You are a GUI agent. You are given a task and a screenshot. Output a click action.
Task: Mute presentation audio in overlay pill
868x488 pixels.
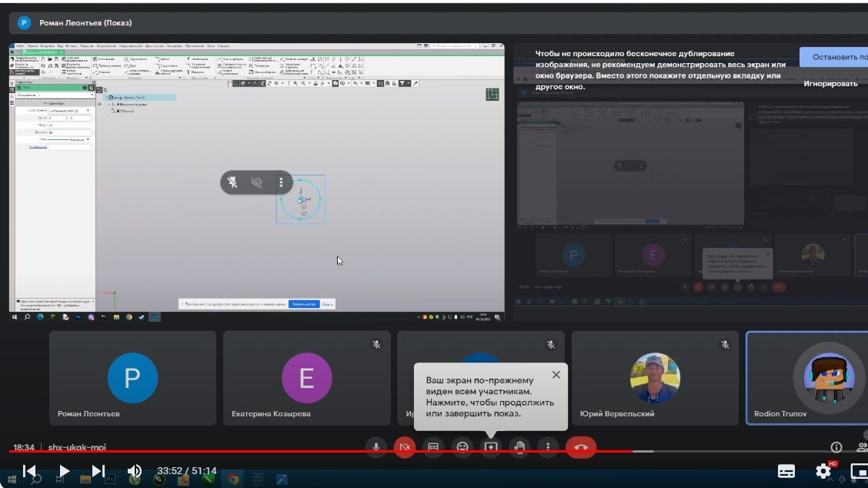(x=256, y=182)
